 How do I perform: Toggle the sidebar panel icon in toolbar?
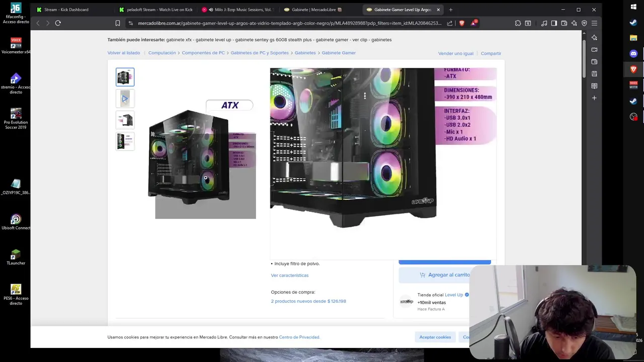tap(554, 23)
